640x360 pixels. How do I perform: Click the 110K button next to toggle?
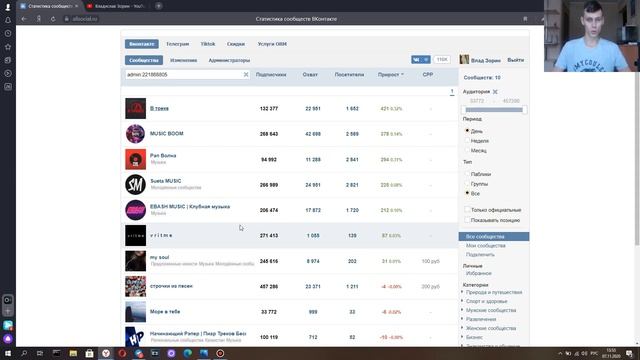click(x=442, y=60)
